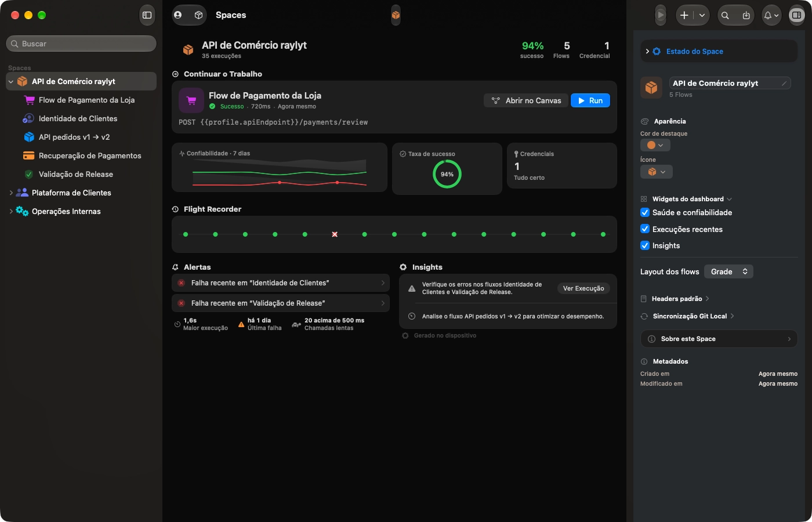Image resolution: width=812 pixels, height=522 pixels.
Task: Click Abrir no Canvas button
Action: (x=525, y=100)
